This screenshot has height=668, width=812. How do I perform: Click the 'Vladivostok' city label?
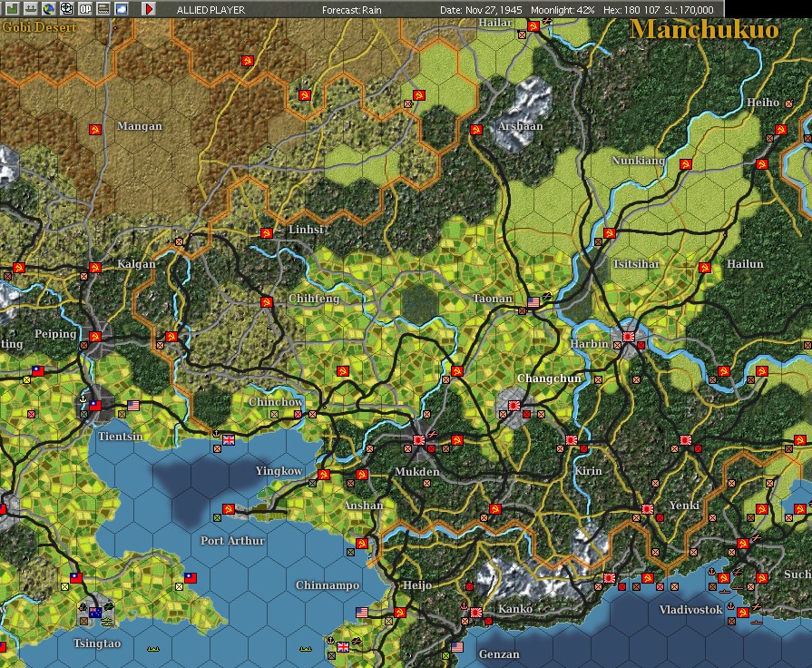tap(690, 609)
